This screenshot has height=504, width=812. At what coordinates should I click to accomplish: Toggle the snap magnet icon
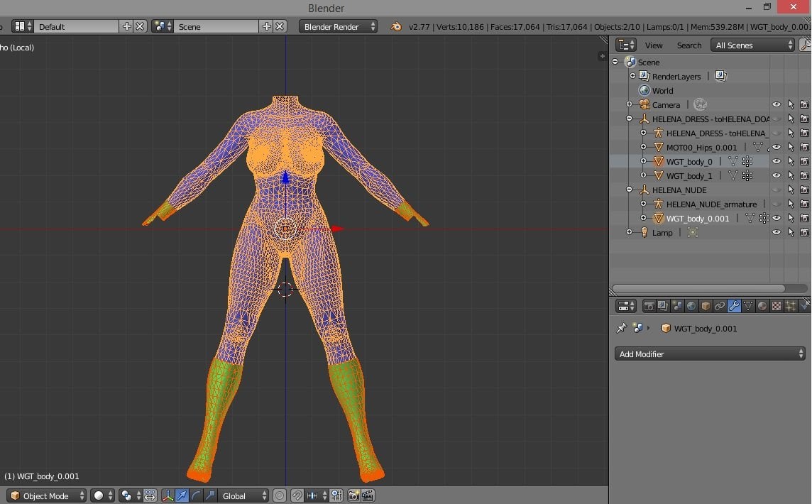pyautogui.click(x=297, y=495)
